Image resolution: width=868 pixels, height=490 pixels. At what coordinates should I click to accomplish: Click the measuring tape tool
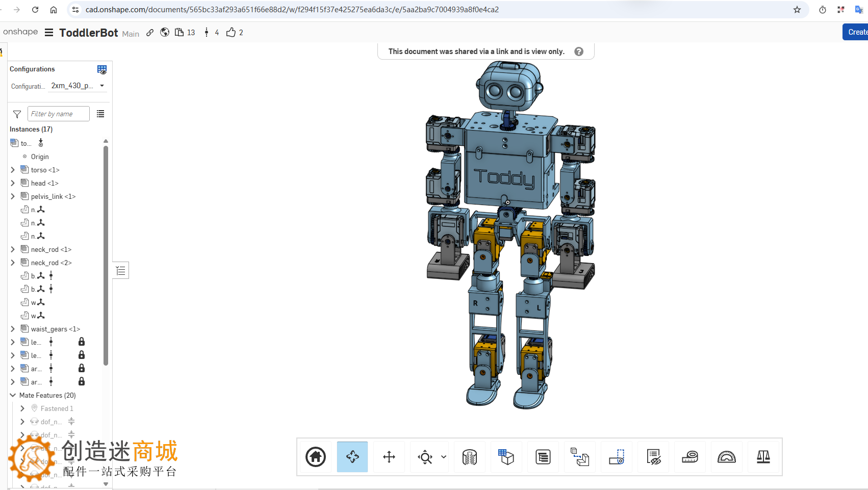tap(690, 457)
